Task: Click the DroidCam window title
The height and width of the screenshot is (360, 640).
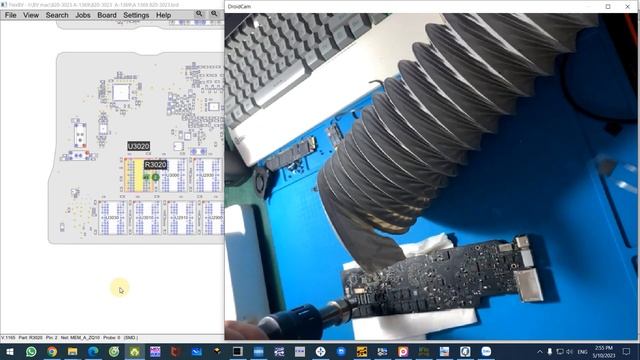Action: point(239,7)
